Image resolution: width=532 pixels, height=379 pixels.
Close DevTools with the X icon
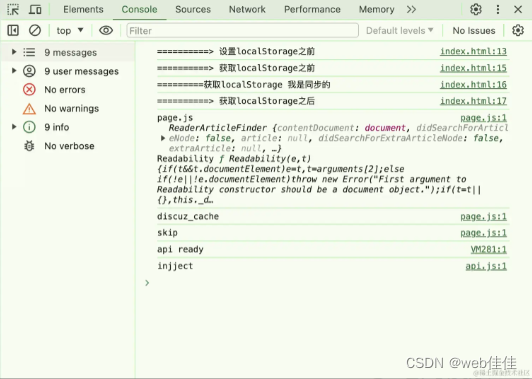click(518, 9)
